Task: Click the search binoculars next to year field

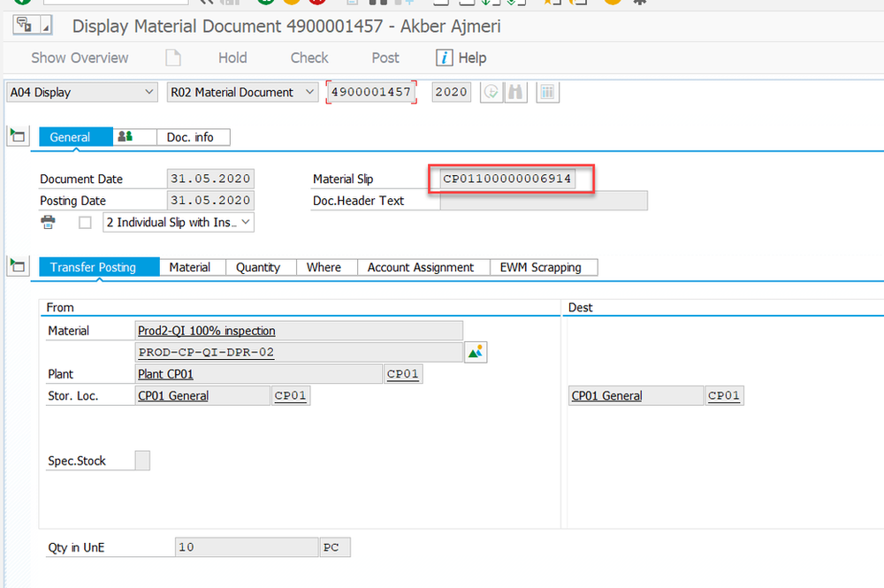Action: tap(515, 91)
